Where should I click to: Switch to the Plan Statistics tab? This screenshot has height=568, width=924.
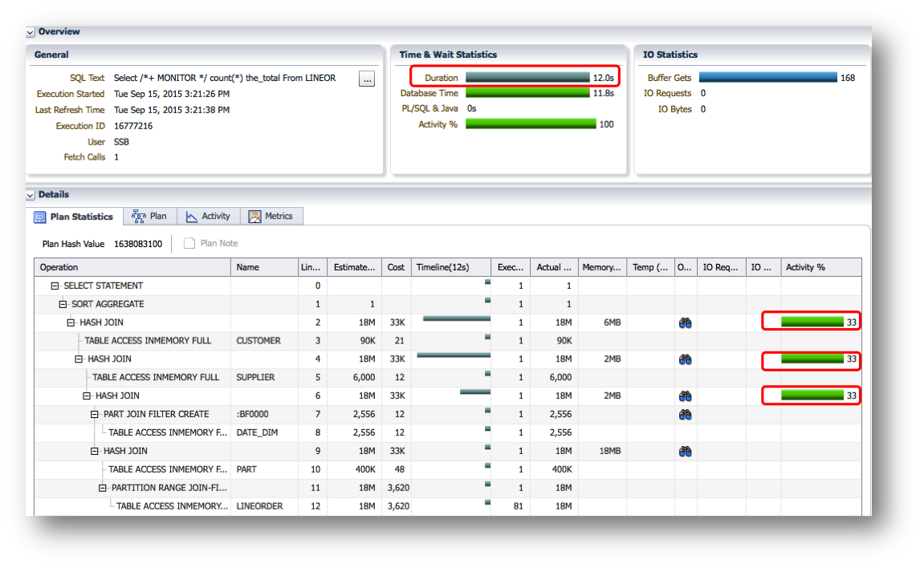(x=75, y=217)
